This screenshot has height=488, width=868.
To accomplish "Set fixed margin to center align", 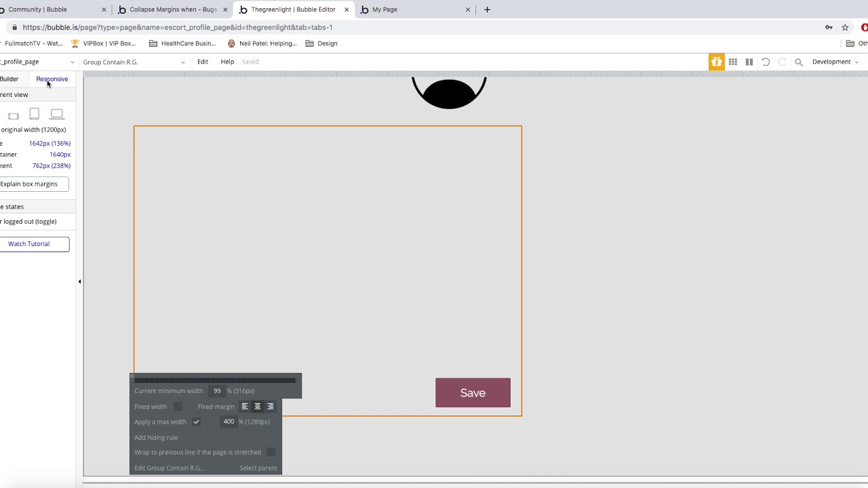I will pyautogui.click(x=257, y=407).
